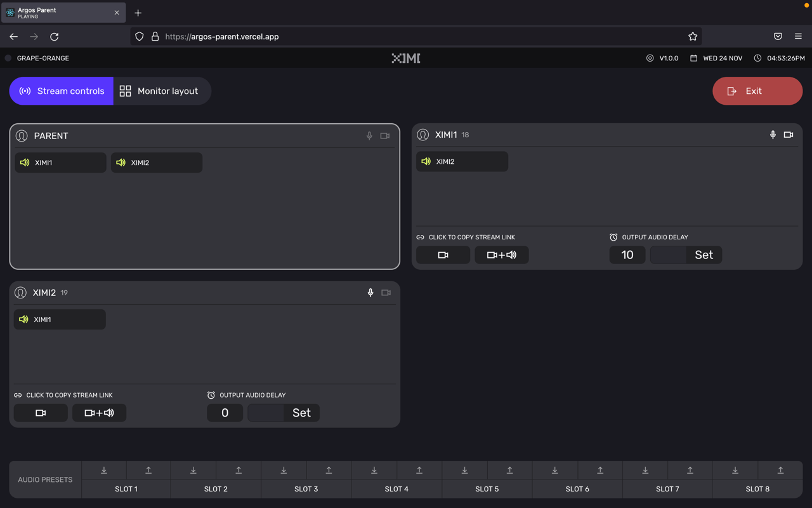Click the AUDIO PRESETS label
The height and width of the screenshot is (508, 812).
(x=45, y=480)
